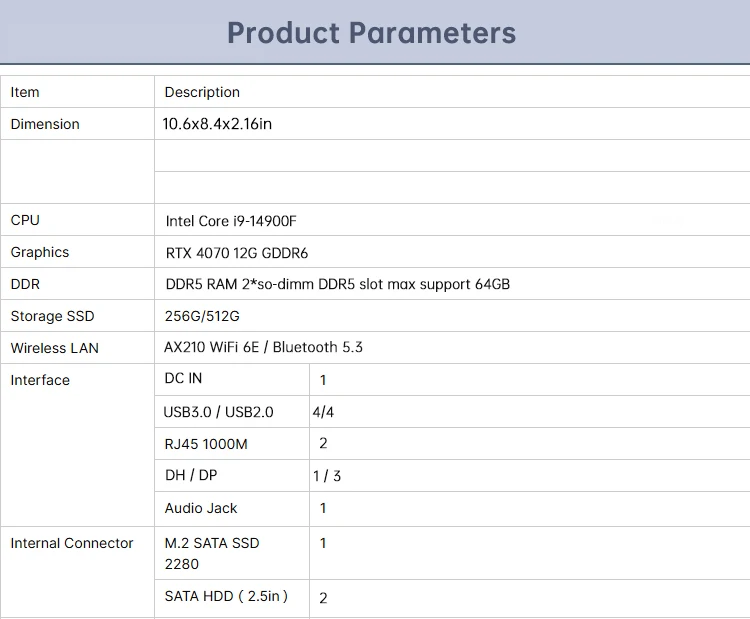Screen dimensions: 750x619
Task: Select the Description column header cell
Action: [452, 92]
